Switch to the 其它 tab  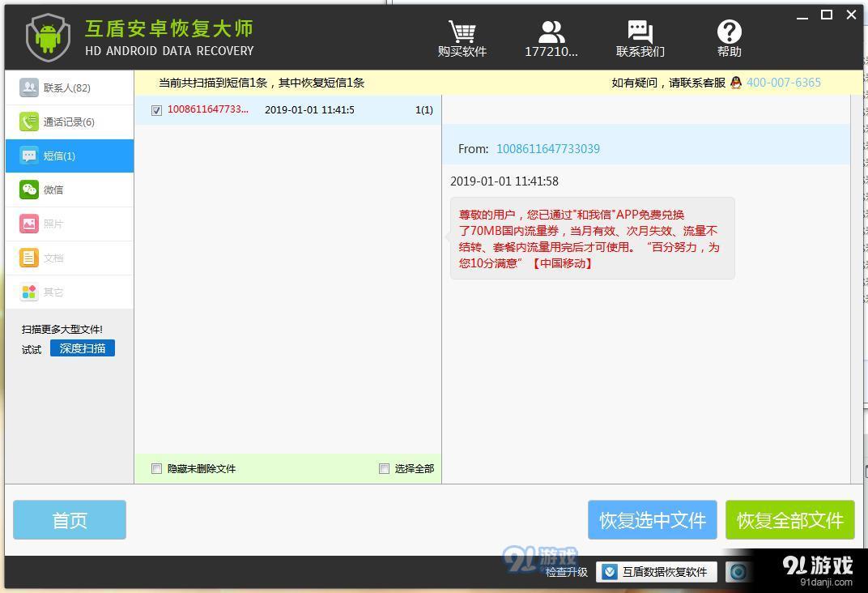[x=69, y=292]
